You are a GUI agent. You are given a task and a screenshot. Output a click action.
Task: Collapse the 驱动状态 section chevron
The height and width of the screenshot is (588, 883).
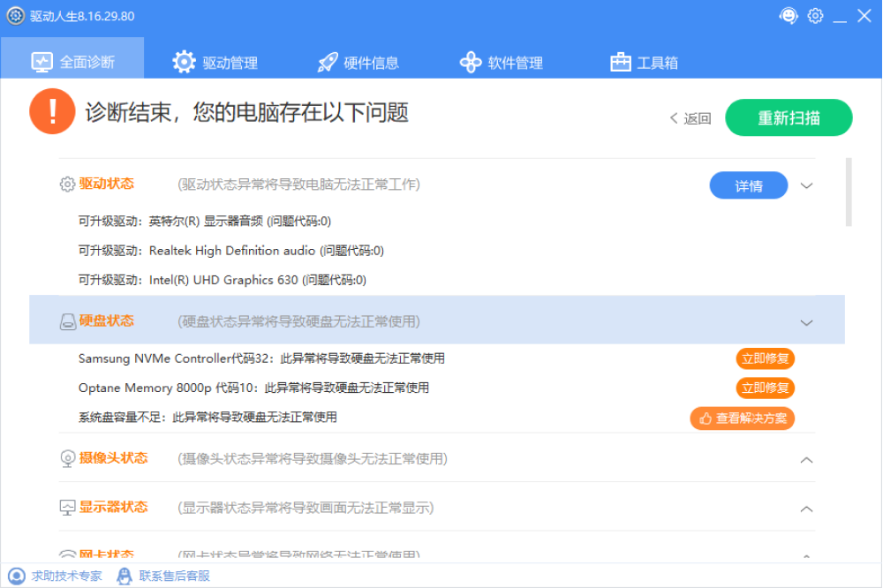[x=806, y=185]
